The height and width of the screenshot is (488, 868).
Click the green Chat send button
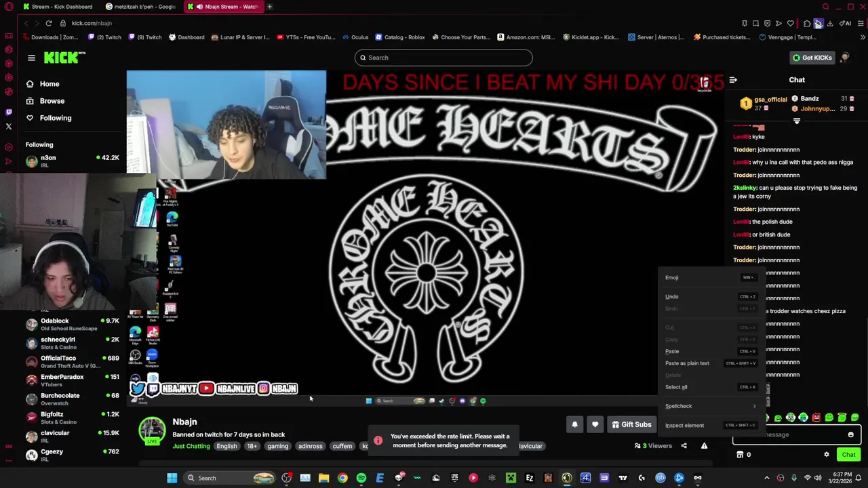(x=848, y=455)
